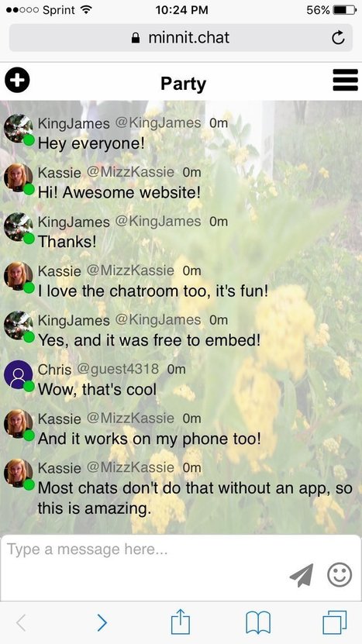Tap Kassie avatar on Awesome website message
Image resolution: width=362 pixels, height=644 pixels.
(18, 177)
